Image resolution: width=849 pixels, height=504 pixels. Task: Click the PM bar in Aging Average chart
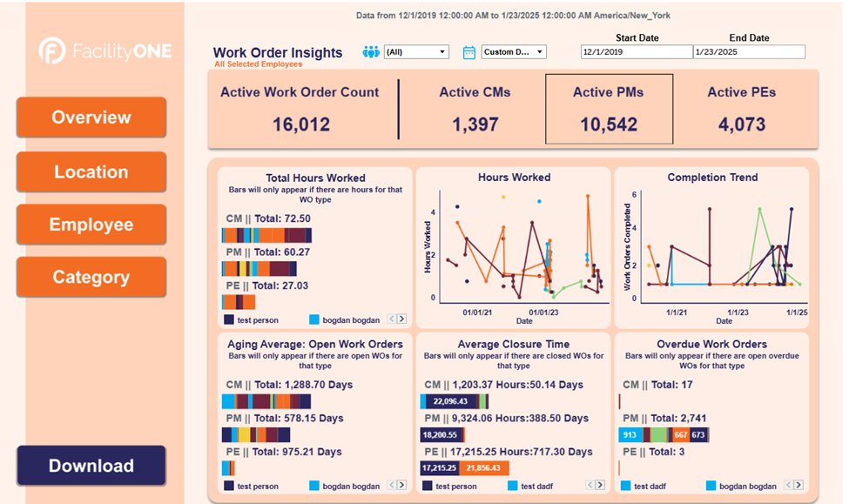point(256,434)
